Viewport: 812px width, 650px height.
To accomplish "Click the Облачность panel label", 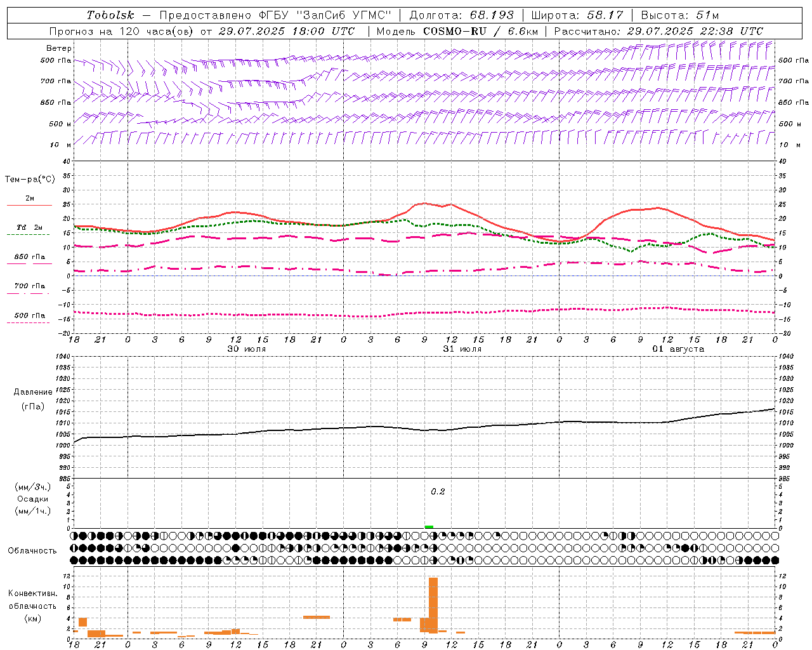I will (32, 551).
